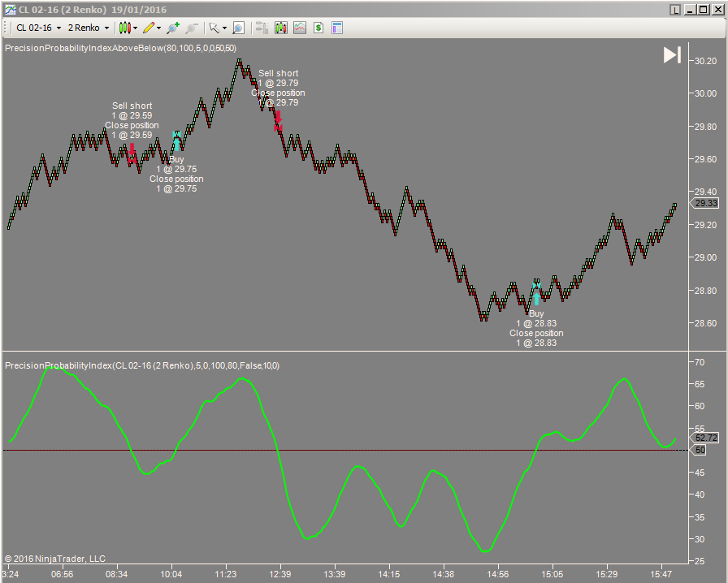Toggle the instrument link L button
The image size is (728, 583).
point(676,8)
